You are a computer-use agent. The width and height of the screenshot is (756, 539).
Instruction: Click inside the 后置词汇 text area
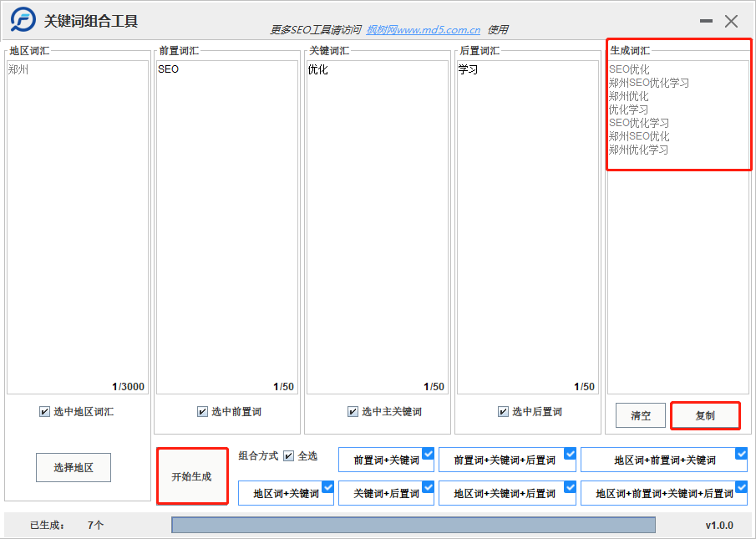[528, 227]
